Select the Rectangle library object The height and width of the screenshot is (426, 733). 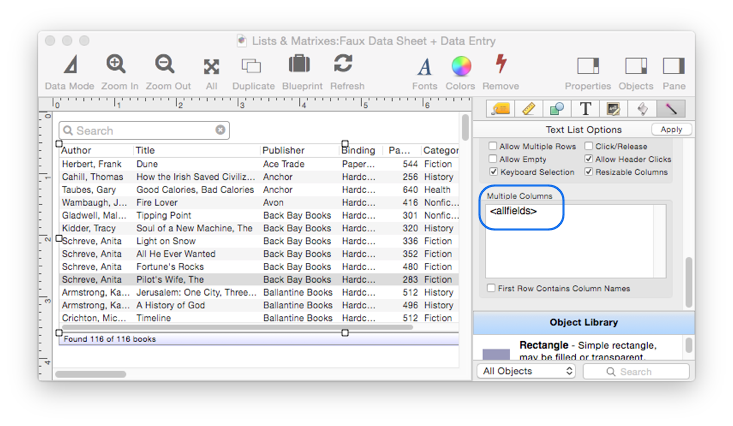(x=580, y=350)
